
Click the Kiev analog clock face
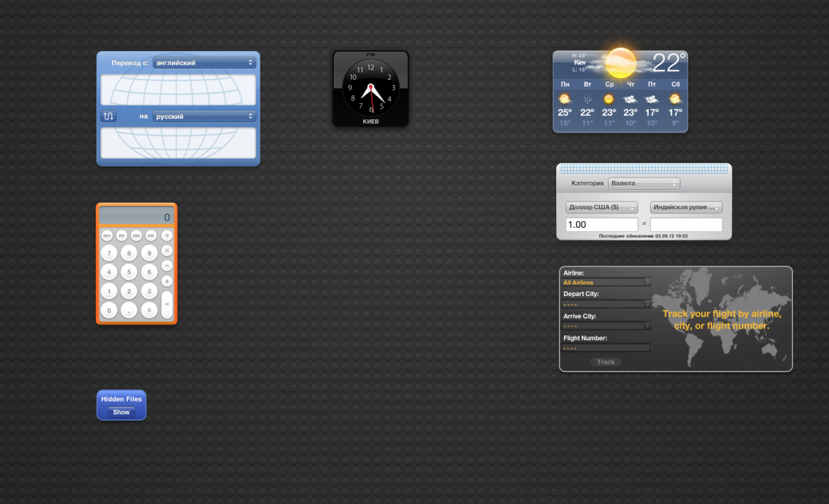tap(371, 88)
